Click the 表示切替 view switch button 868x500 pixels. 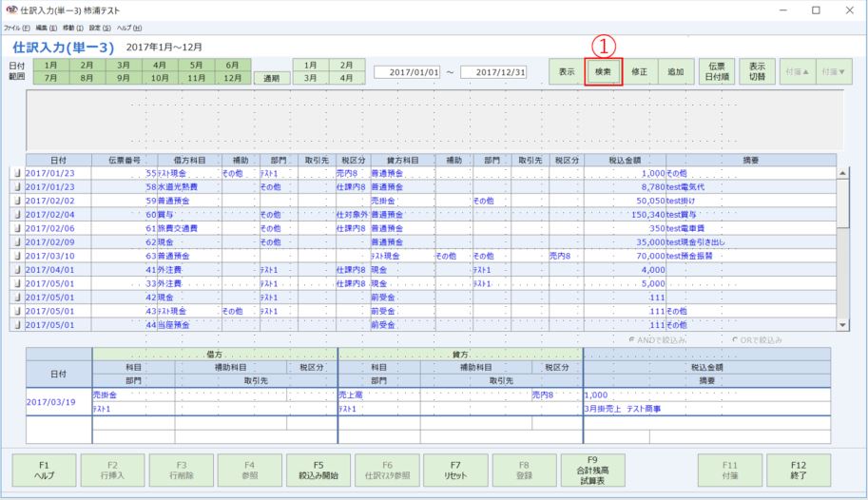pos(757,71)
